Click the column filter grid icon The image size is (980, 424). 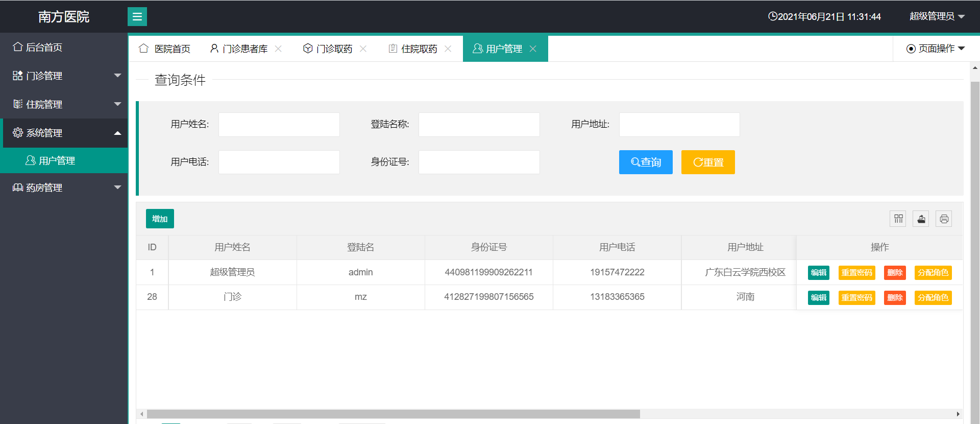point(898,219)
